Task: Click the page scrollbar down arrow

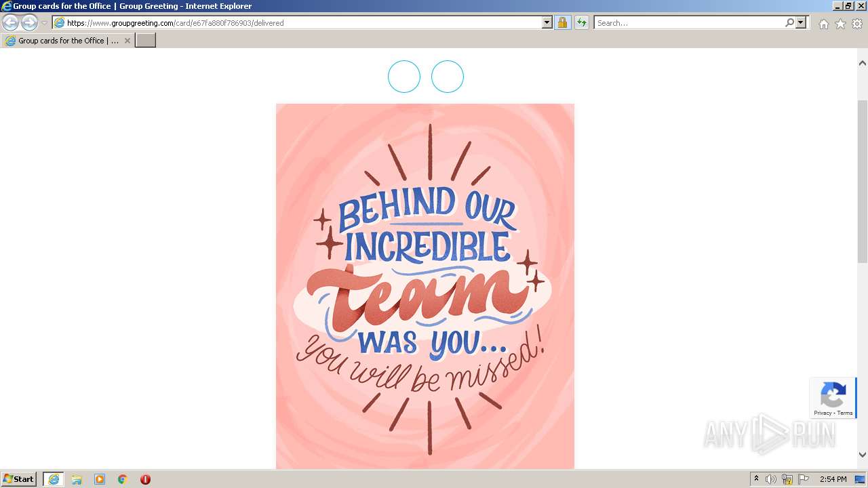Action: (863, 455)
